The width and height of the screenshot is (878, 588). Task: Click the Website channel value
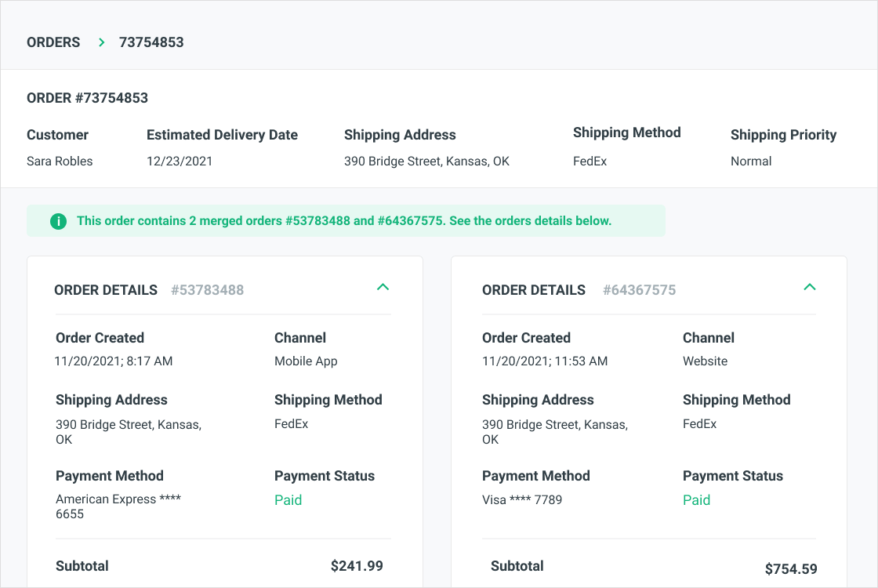(x=705, y=361)
